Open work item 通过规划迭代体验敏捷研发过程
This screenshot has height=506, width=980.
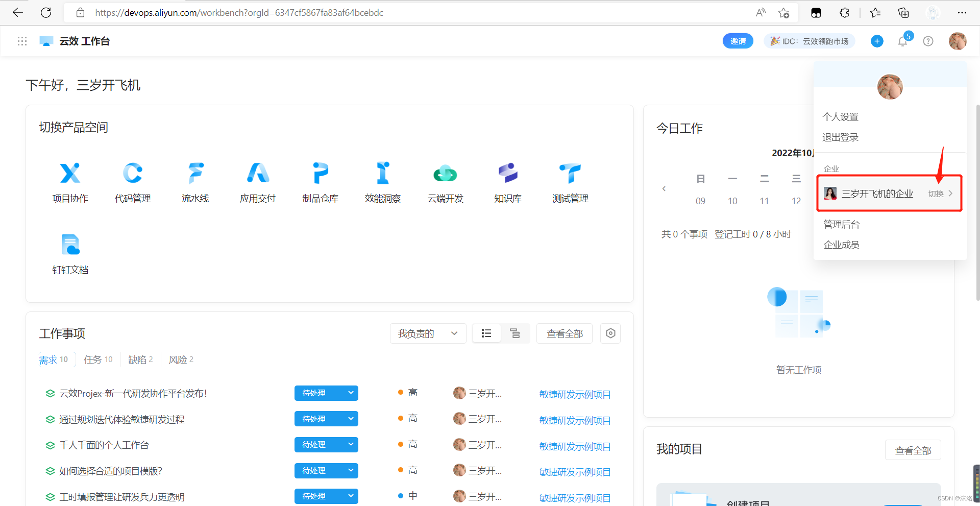pos(122,419)
